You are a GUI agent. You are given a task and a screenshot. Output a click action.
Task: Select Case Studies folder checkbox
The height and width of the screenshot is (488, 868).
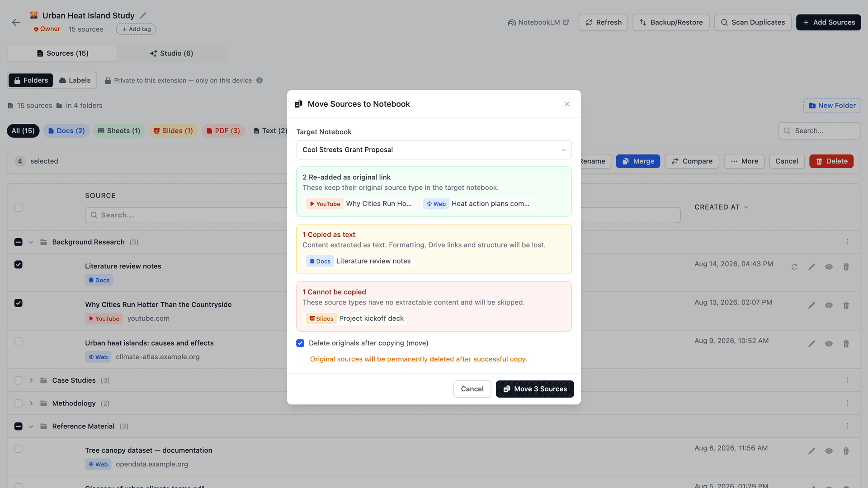[x=18, y=380]
